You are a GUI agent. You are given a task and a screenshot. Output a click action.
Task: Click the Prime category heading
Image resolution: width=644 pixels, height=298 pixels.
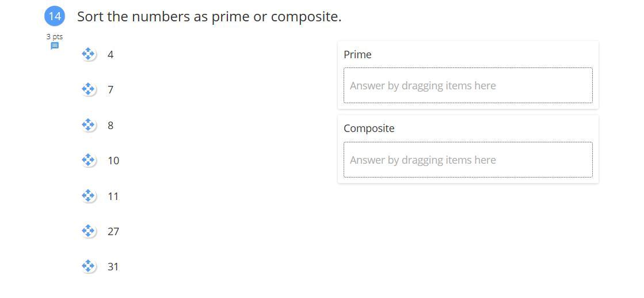coord(357,54)
